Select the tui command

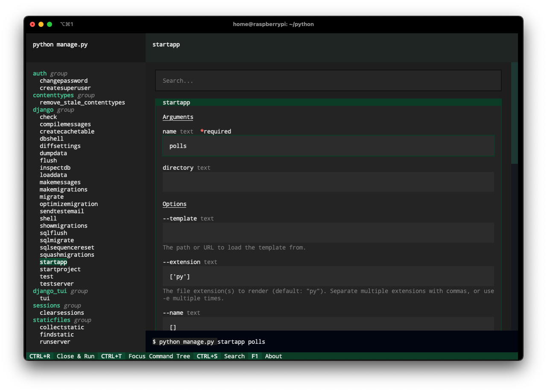[45, 298]
